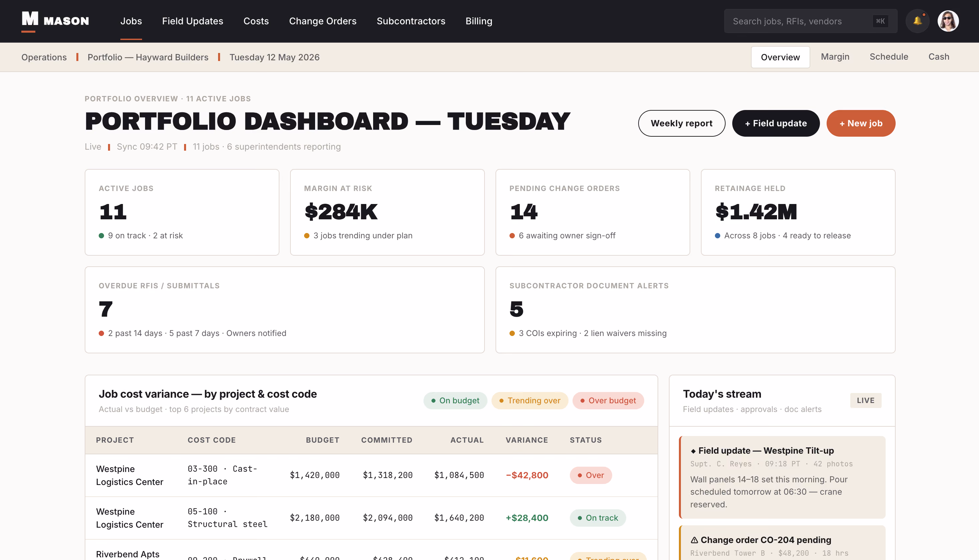Screen dimensions: 979x560
Task: Click the diamond icon on Westpine field update
Action: (x=693, y=451)
